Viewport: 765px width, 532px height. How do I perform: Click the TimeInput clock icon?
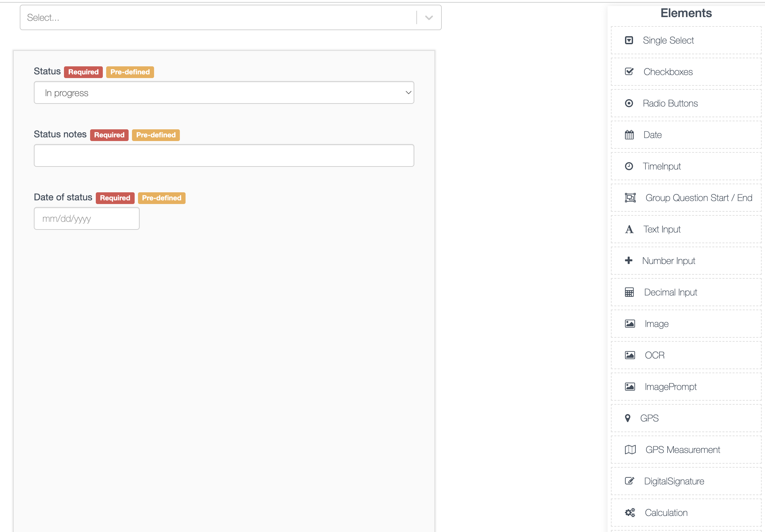pos(629,166)
